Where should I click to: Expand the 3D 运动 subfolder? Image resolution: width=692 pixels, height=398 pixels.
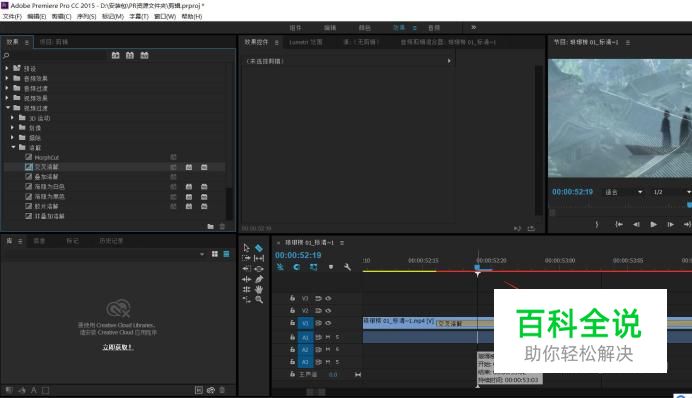point(12,118)
